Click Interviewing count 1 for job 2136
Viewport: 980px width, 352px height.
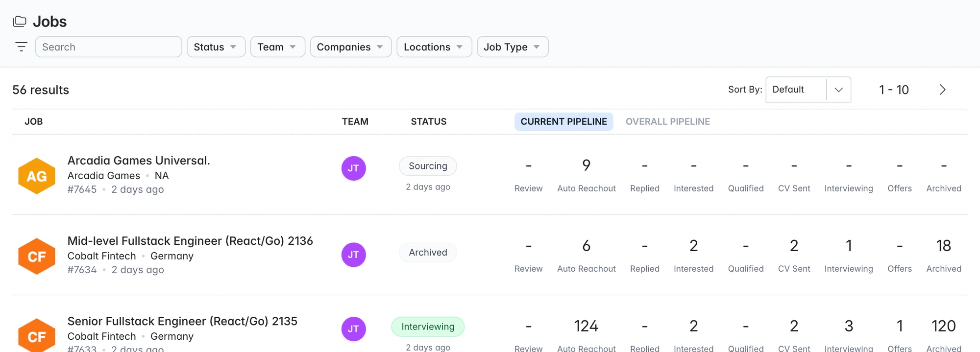click(x=849, y=246)
